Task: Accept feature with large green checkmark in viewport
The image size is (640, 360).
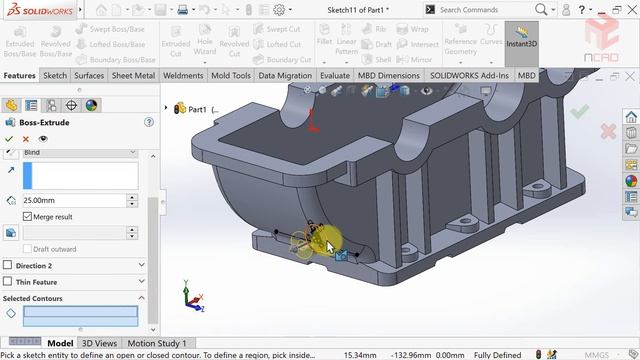Action: (580, 111)
